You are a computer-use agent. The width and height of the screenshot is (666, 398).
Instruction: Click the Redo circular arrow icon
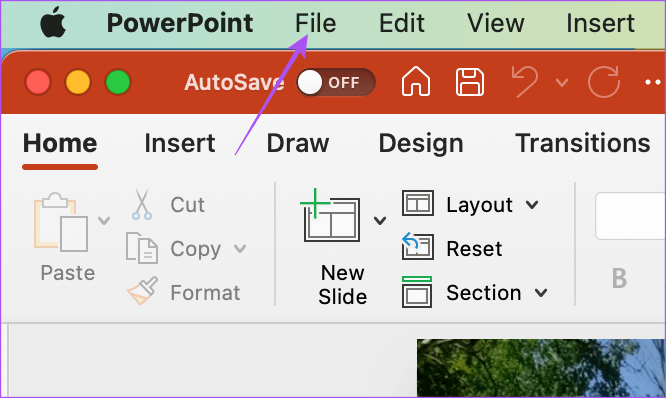coord(604,81)
